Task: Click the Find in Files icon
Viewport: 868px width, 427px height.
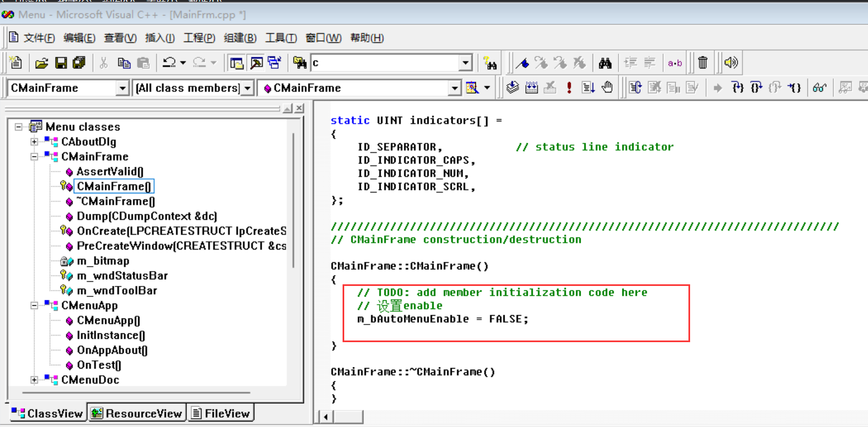Action: click(300, 63)
